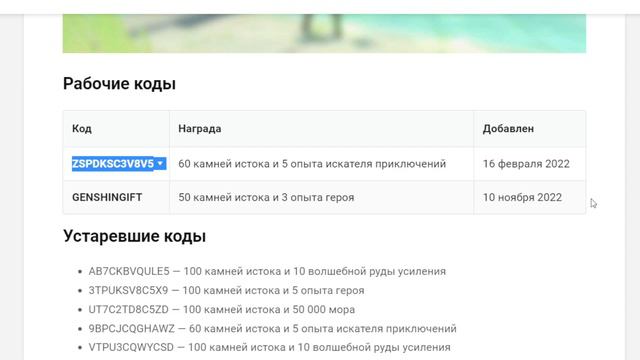Click the expired code 9BPCJCQGHAWZ line

point(272,328)
